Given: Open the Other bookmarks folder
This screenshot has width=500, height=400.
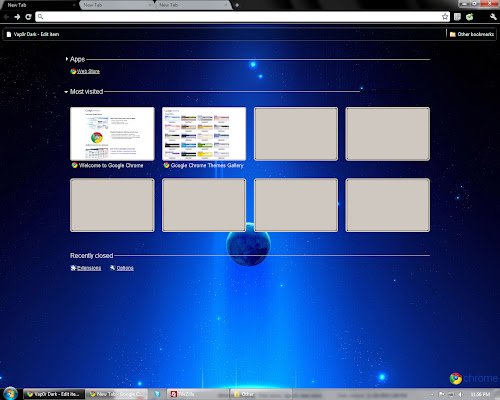Looking at the screenshot, I should point(472,34).
